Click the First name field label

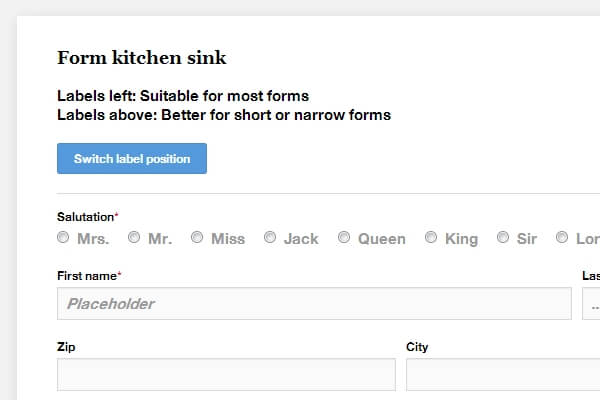[x=86, y=276]
